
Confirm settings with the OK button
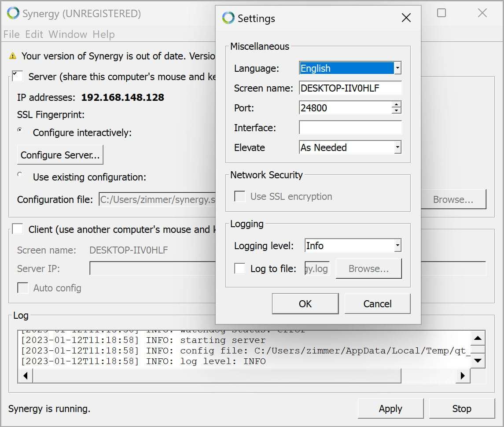(x=305, y=304)
